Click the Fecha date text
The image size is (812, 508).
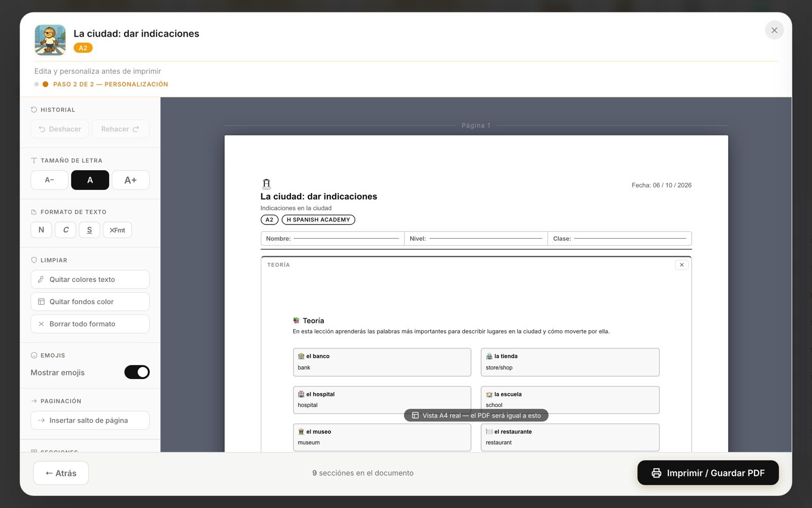tap(661, 185)
